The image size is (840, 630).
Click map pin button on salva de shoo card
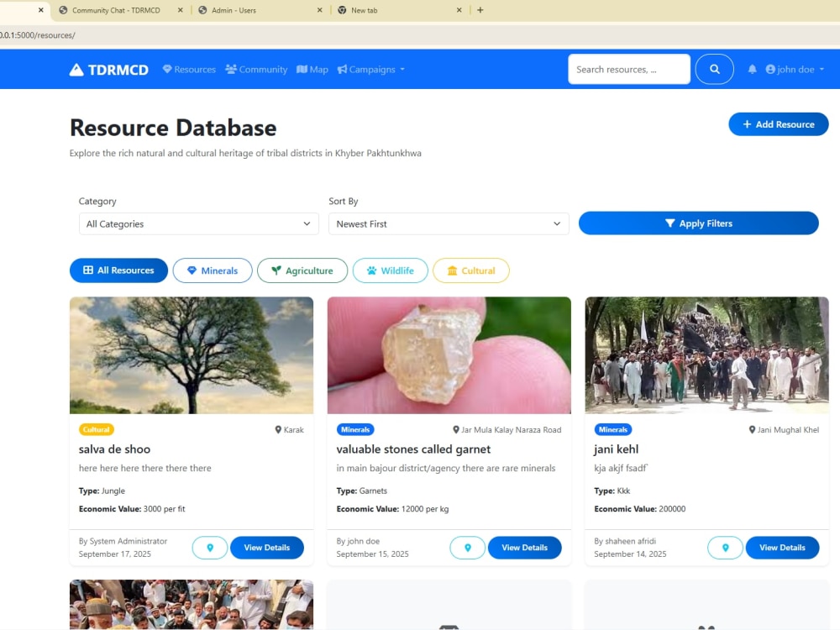click(210, 548)
